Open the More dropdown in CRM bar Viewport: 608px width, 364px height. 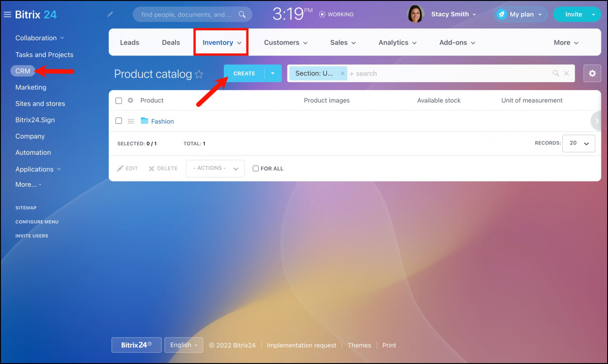point(566,43)
